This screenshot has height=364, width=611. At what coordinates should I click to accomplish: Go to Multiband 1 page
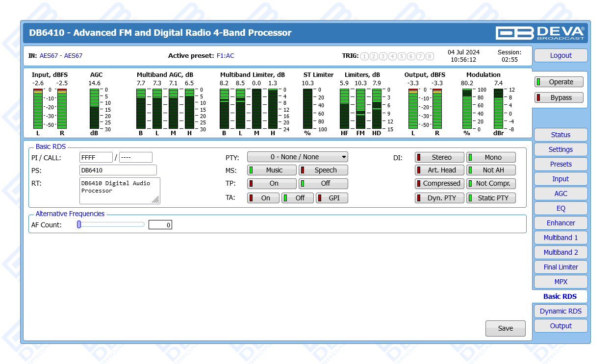(x=560, y=238)
